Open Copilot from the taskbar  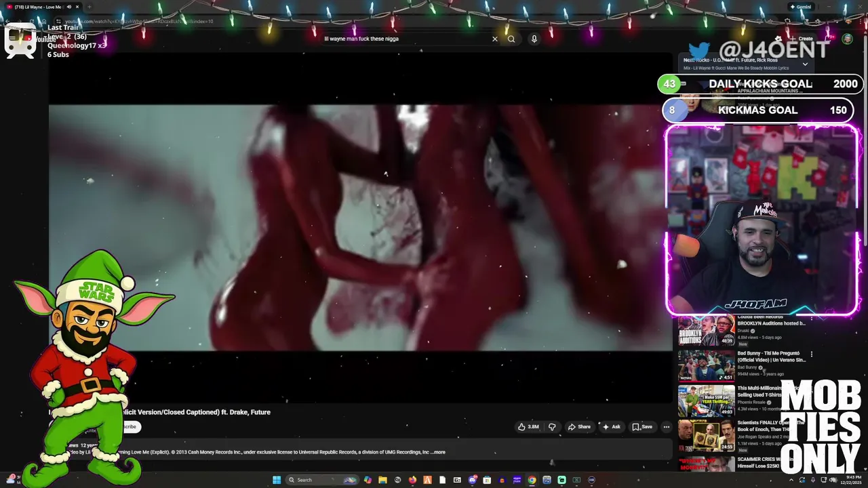[368, 480]
